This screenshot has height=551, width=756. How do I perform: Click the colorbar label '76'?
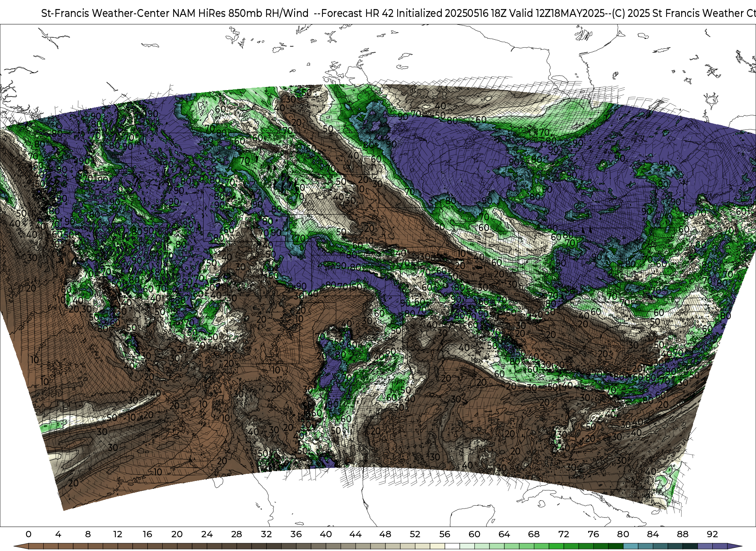click(x=593, y=534)
